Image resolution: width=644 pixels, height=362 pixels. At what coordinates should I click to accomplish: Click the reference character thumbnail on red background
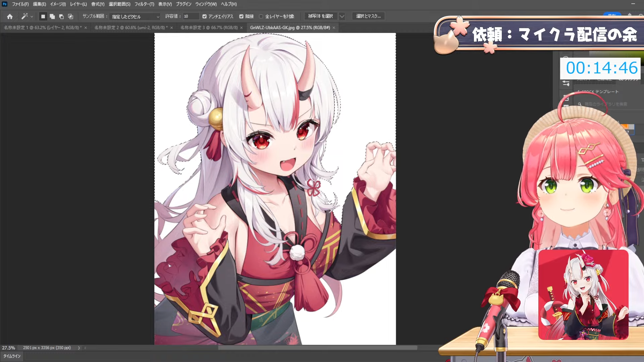pos(583,295)
